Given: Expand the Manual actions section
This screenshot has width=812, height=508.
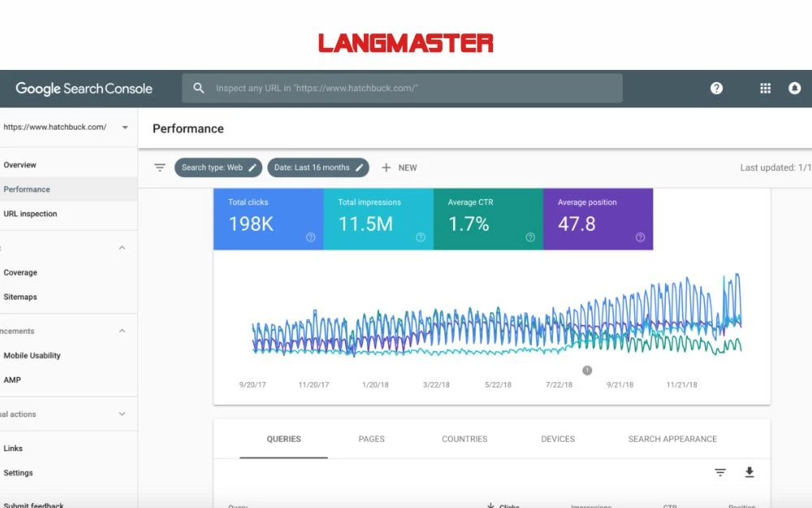Looking at the screenshot, I should 122,414.
